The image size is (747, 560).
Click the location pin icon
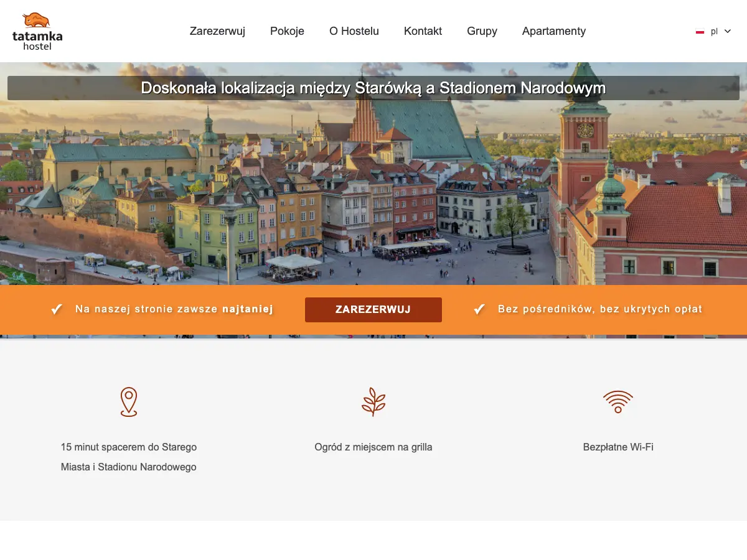click(x=129, y=402)
